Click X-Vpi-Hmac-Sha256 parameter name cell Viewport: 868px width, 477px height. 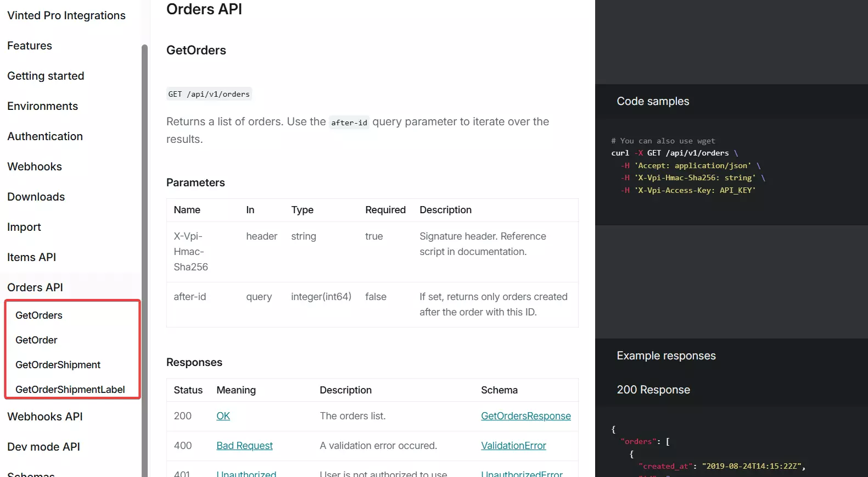(191, 252)
